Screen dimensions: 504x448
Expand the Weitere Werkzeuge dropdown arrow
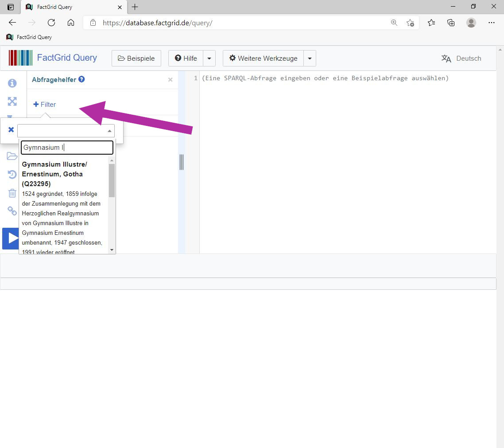[310, 58]
